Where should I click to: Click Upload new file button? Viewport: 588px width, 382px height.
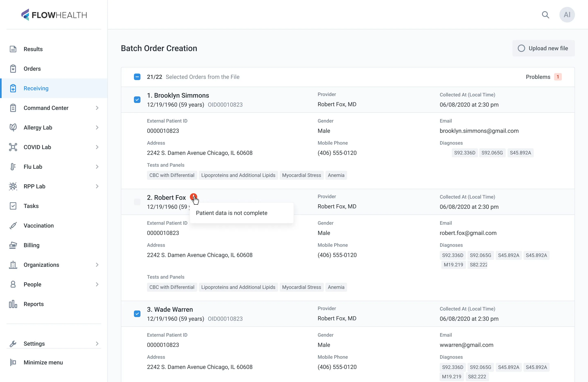543,48
